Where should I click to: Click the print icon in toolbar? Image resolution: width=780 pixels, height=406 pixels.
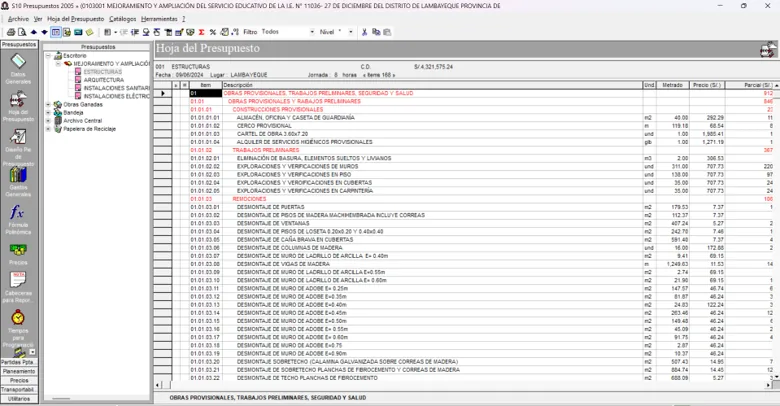click(11, 32)
